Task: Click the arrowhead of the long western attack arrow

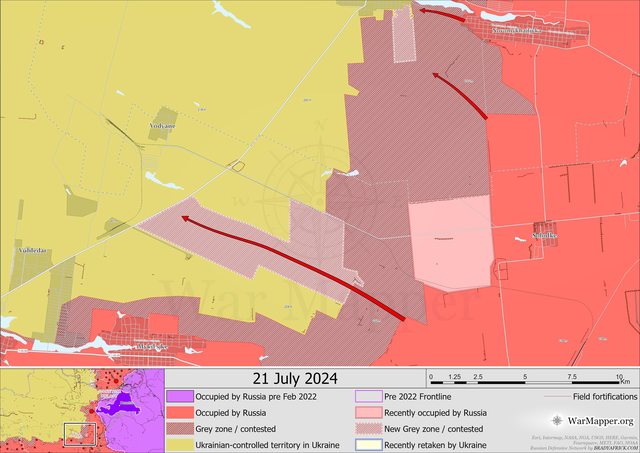Action: click(x=186, y=214)
